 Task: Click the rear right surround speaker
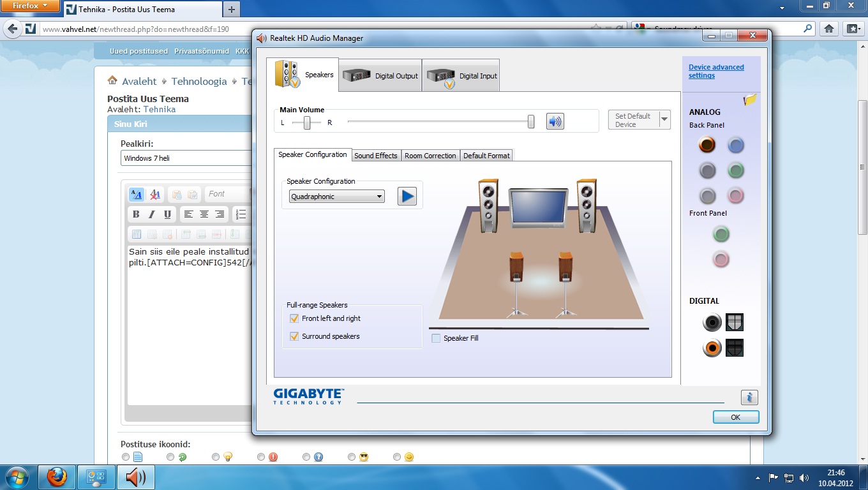click(565, 284)
